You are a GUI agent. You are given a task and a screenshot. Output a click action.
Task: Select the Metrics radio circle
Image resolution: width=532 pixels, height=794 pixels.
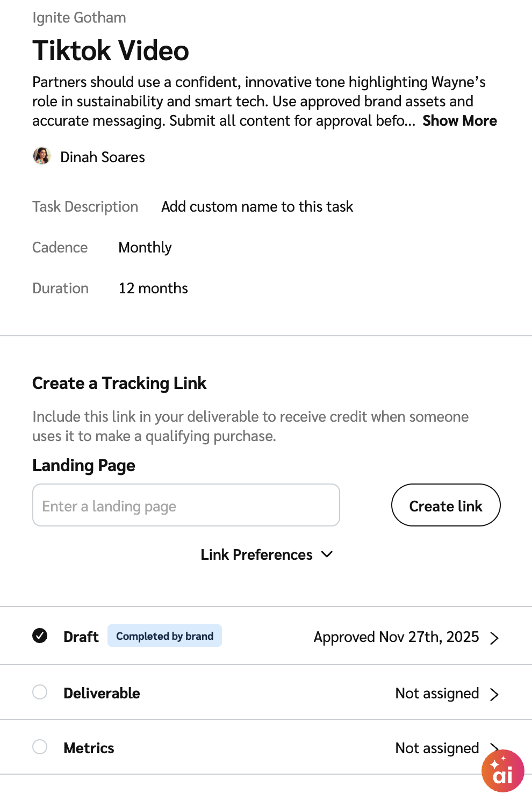(40, 747)
